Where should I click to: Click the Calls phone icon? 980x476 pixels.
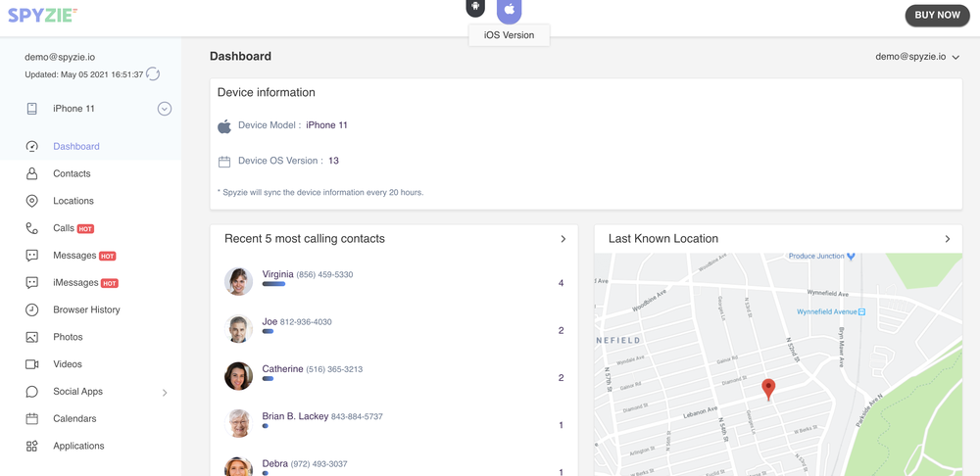pos(32,228)
